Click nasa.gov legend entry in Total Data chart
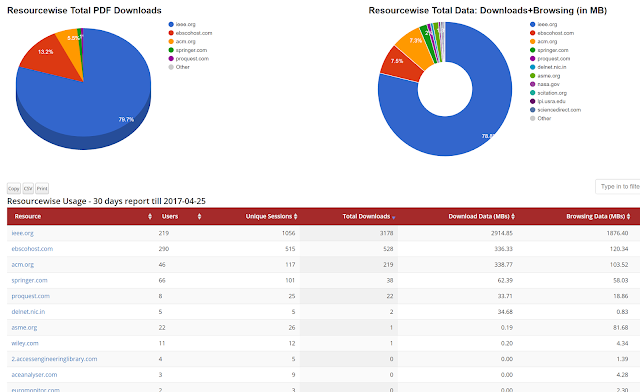The image size is (640, 392). click(x=545, y=84)
